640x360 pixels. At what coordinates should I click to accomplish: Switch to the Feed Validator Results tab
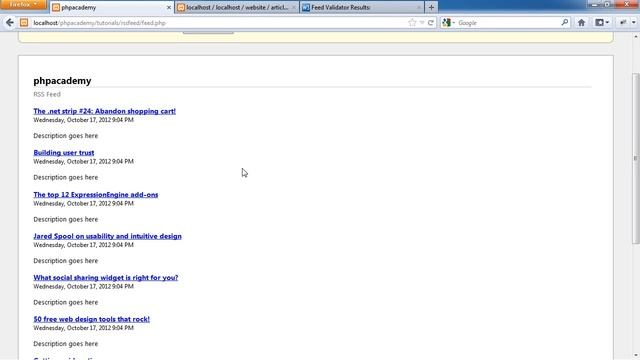point(362,7)
